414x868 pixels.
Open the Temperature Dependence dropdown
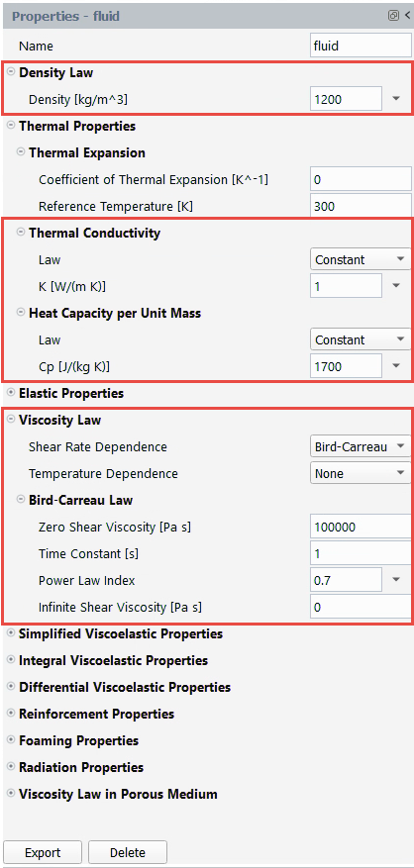pos(361,473)
